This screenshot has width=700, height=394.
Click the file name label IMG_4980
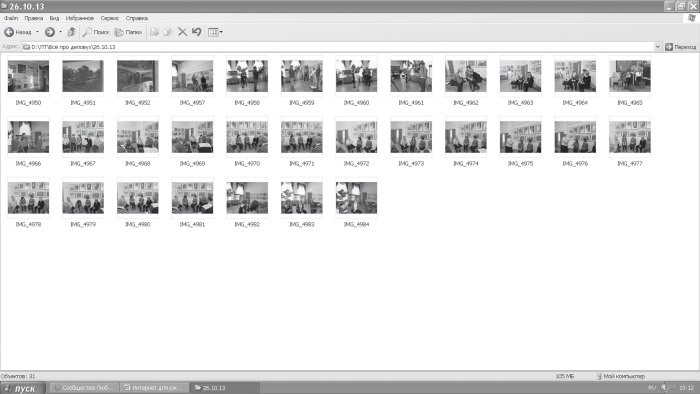[x=138, y=224]
